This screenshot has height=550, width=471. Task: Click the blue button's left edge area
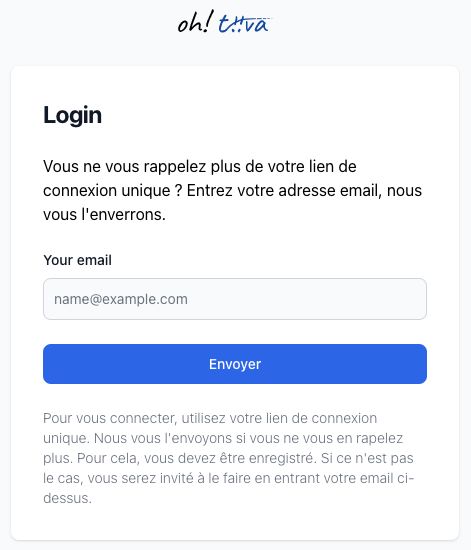click(56, 364)
